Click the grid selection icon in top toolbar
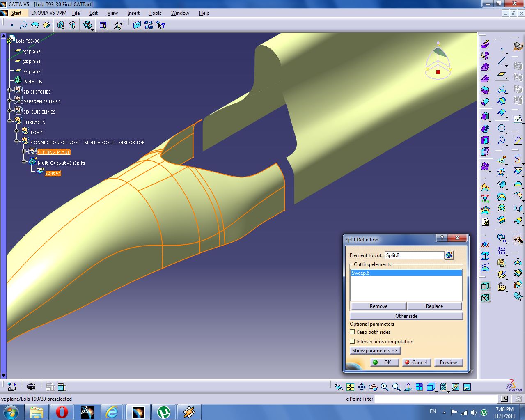 [x=103, y=25]
